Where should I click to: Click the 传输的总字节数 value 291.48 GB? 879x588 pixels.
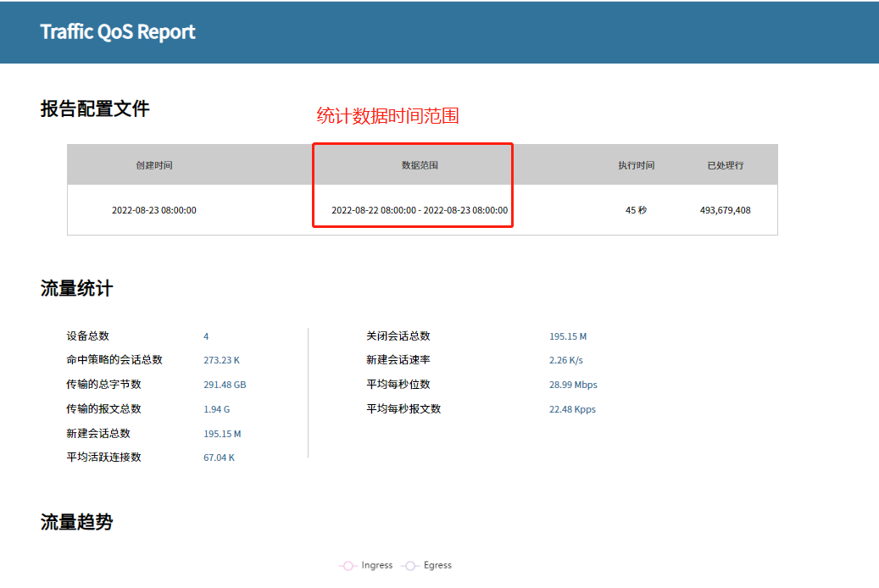point(225,385)
